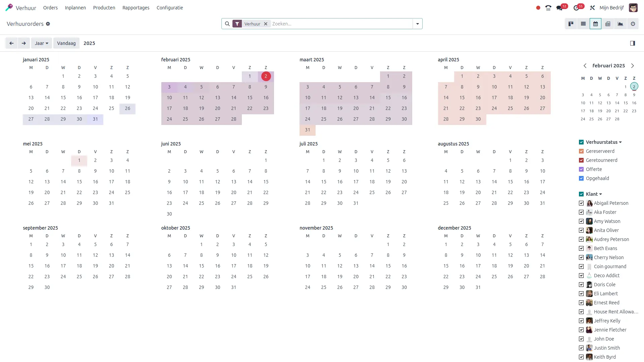The width and height of the screenshot is (644, 362).
Task: Toggle checkbox for Gereserveerd status
Action: coord(581,151)
